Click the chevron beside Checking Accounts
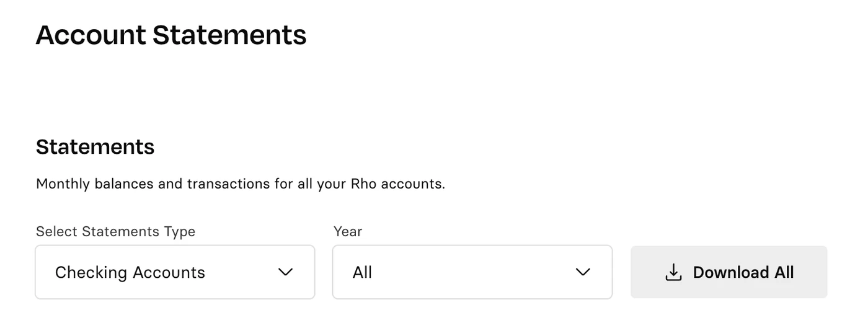This screenshot has width=868, height=315. [285, 272]
